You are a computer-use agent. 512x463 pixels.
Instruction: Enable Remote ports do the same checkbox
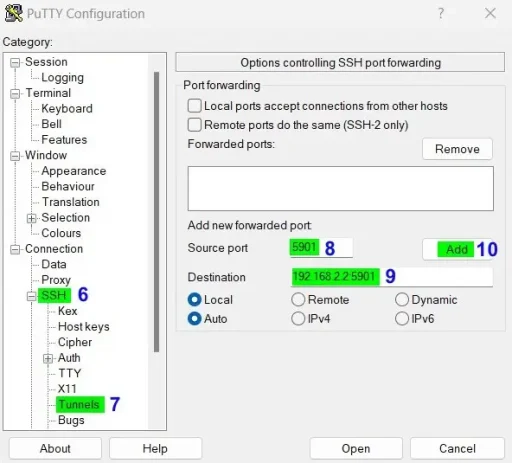pyautogui.click(x=194, y=125)
